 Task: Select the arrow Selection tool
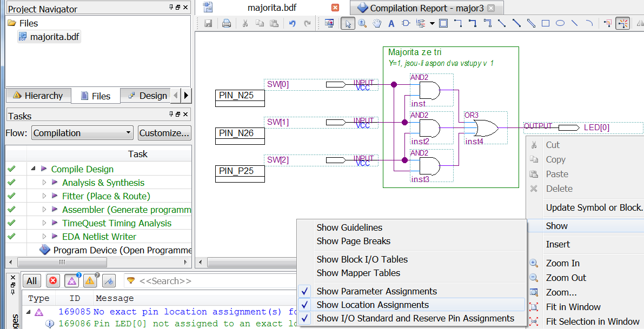click(348, 23)
